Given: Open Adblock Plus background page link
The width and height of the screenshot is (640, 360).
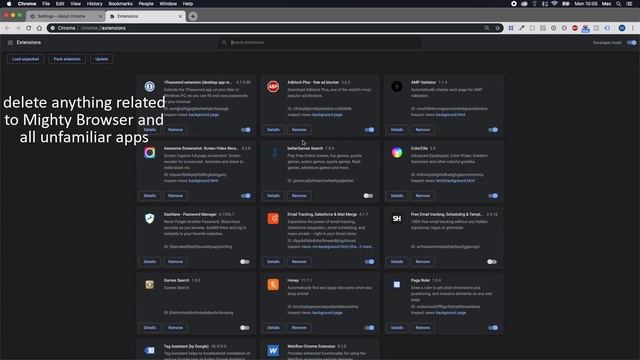Looking at the screenshot, I should click(327, 115).
